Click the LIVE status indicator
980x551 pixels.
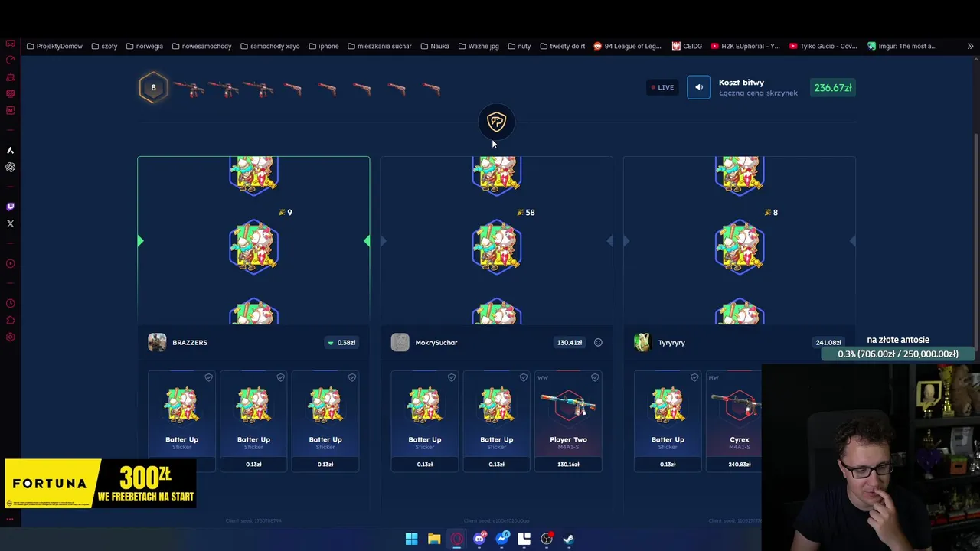click(662, 87)
